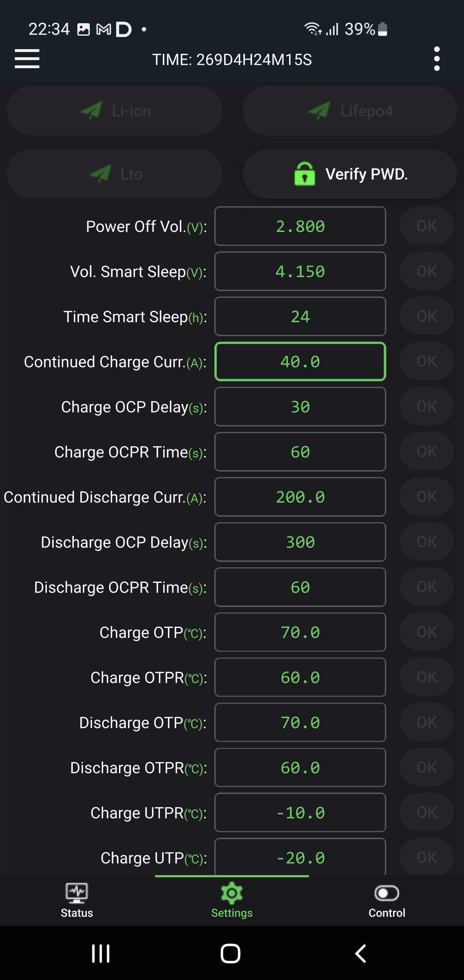This screenshot has height=980, width=464.
Task: Open the three-dot overflow menu
Action: point(437,59)
